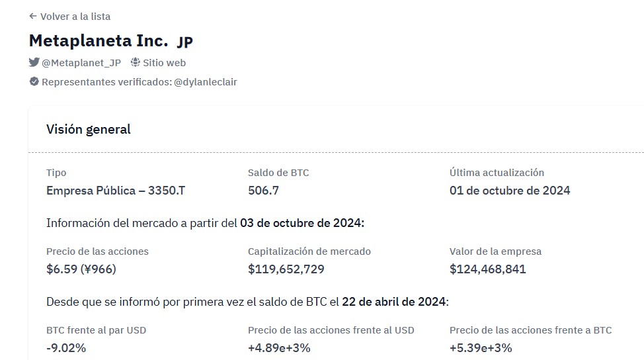Click the share price $6.59 (¥966)
This screenshot has width=644, height=360.
(x=81, y=269)
